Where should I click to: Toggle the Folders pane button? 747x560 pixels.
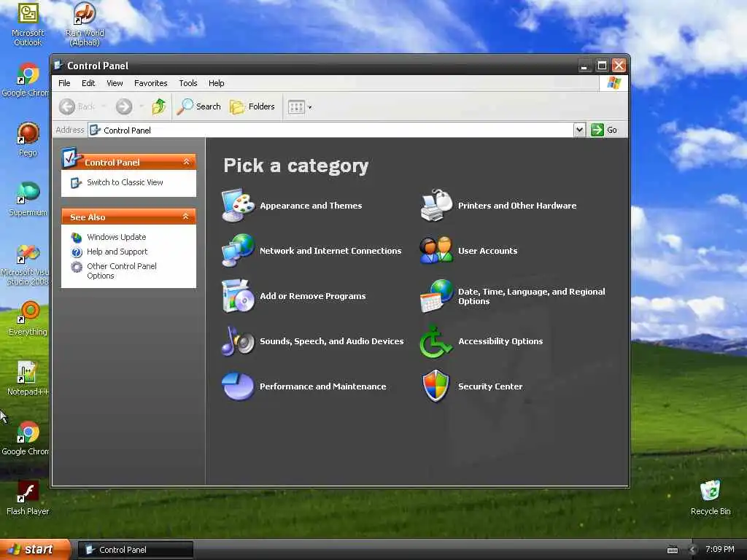tap(252, 106)
